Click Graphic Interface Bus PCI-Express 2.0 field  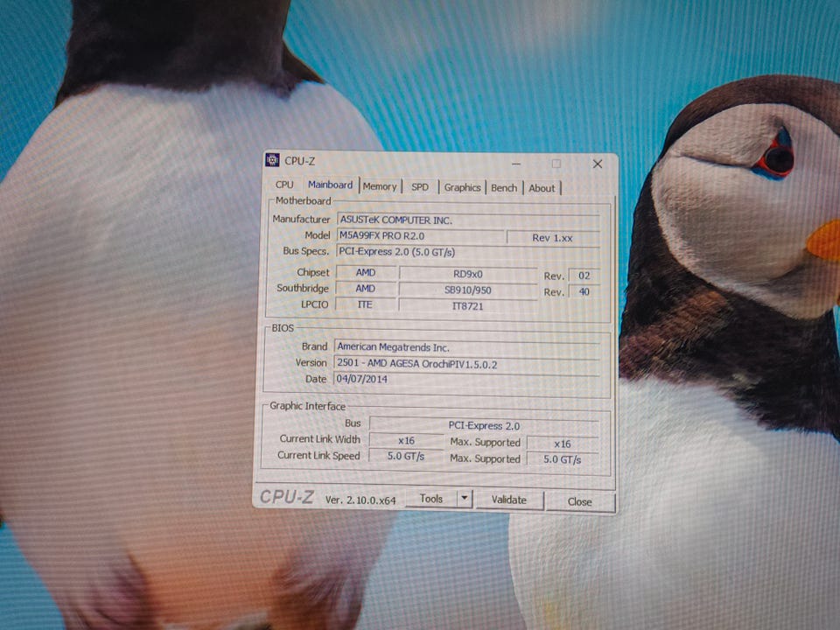(484, 425)
